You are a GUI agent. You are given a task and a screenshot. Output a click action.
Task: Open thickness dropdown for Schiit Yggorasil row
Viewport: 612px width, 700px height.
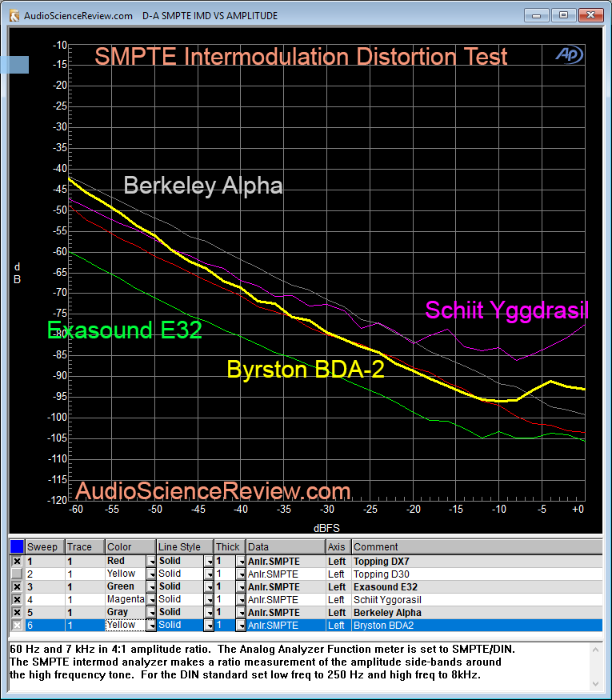[241, 599]
